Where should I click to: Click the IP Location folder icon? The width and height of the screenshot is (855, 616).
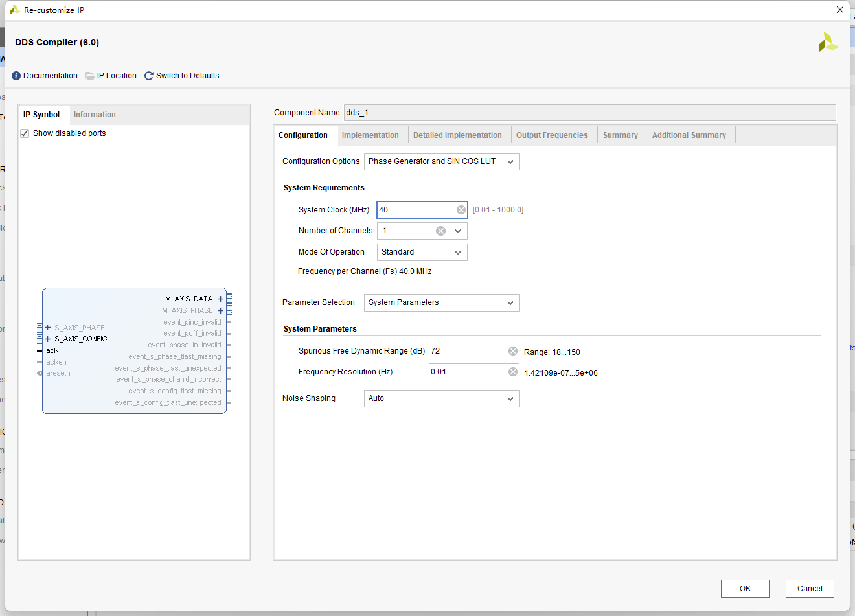point(90,76)
